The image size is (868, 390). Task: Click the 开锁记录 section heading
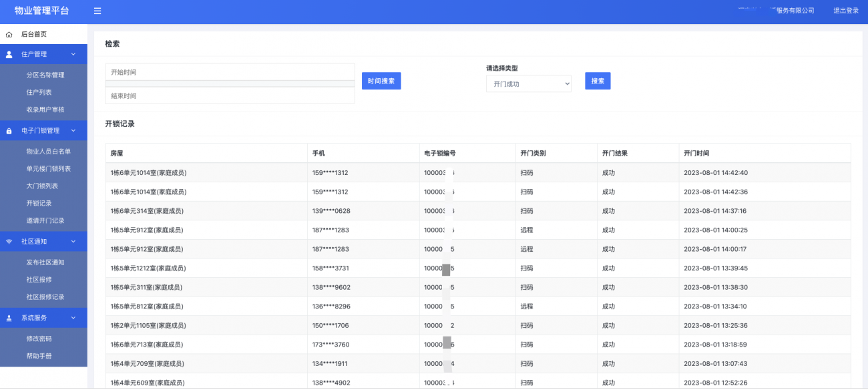click(x=120, y=124)
